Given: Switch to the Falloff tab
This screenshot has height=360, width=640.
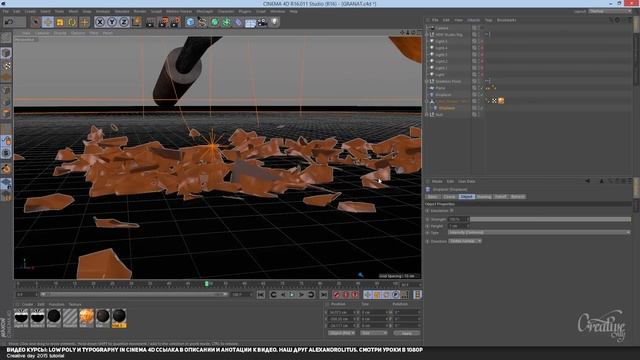Looking at the screenshot, I should click(x=500, y=197).
